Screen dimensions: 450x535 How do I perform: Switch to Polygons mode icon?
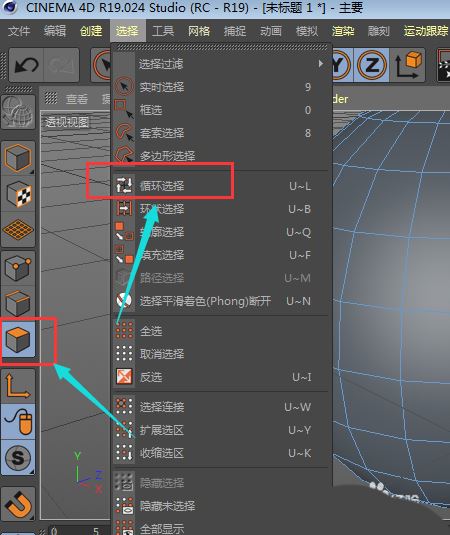18,339
